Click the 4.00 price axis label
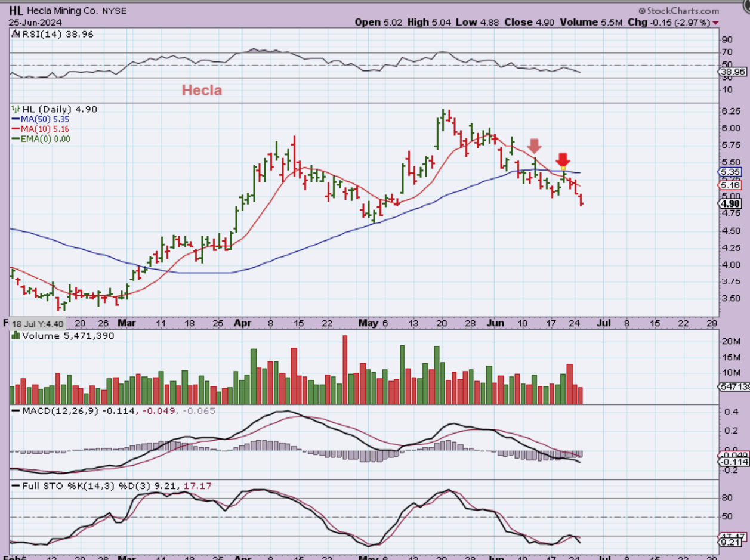This screenshot has height=560, width=750. click(x=731, y=265)
